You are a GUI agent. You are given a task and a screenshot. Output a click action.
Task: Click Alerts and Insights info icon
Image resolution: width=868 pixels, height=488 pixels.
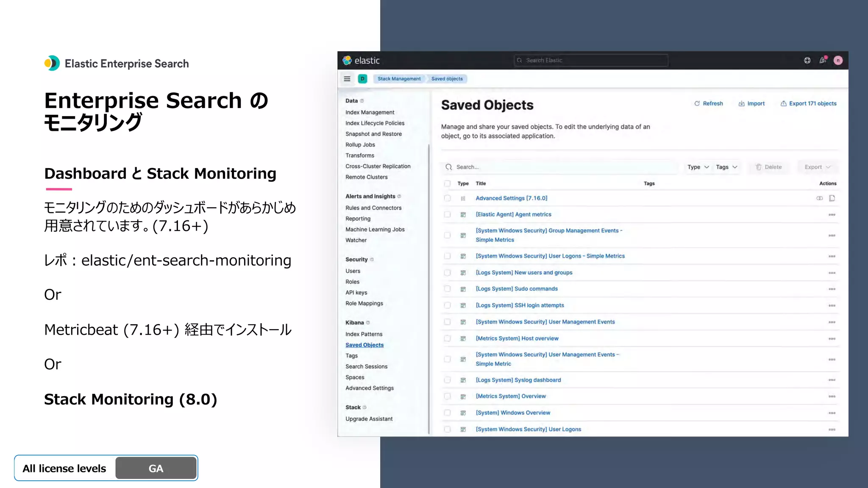coord(399,196)
